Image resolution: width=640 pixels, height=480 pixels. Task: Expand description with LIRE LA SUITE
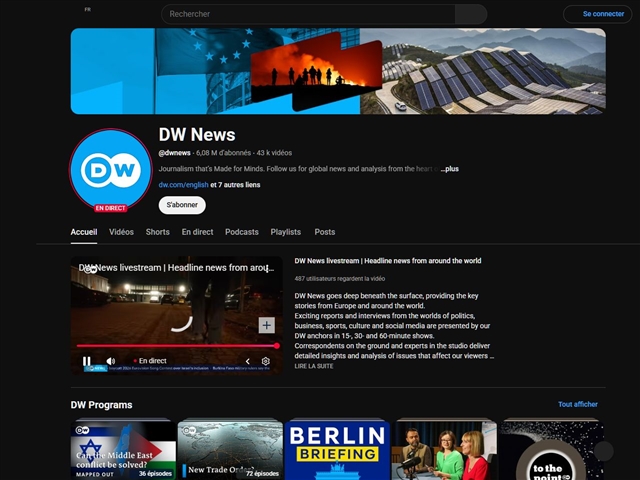click(314, 367)
